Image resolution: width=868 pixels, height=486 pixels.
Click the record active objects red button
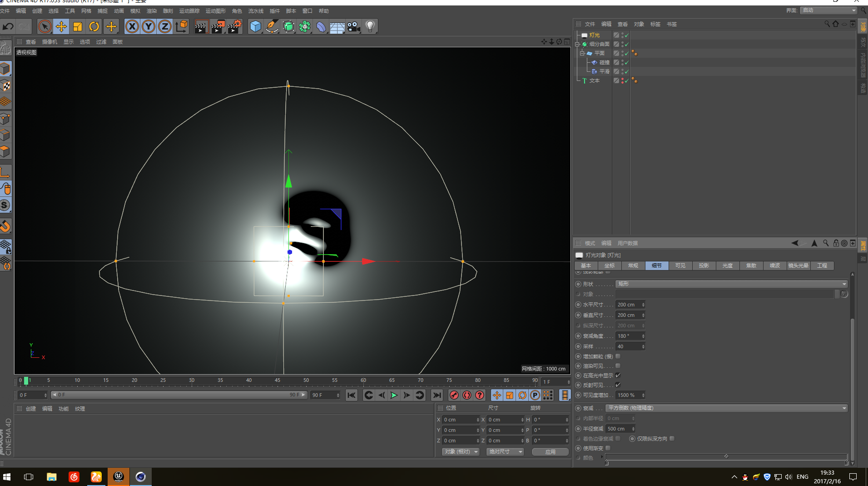tap(454, 395)
